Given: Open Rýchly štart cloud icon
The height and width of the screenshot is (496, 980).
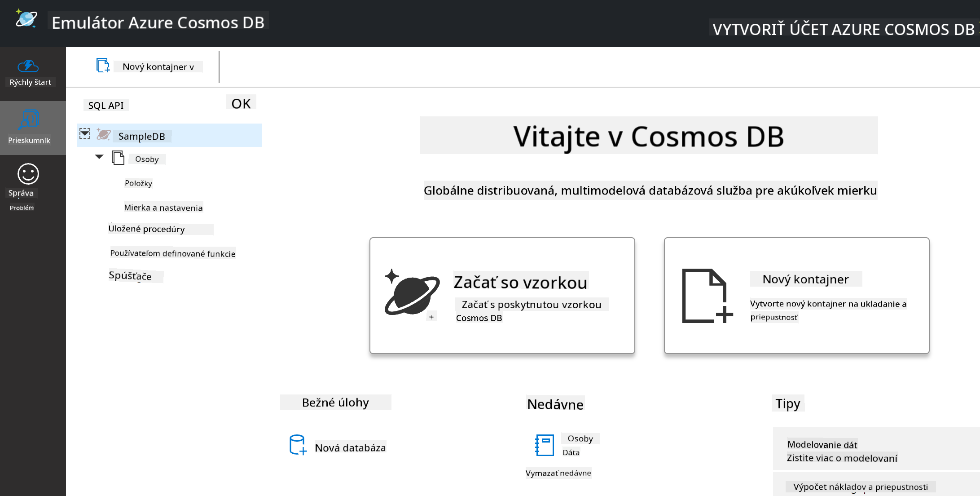Looking at the screenshot, I should (28, 66).
